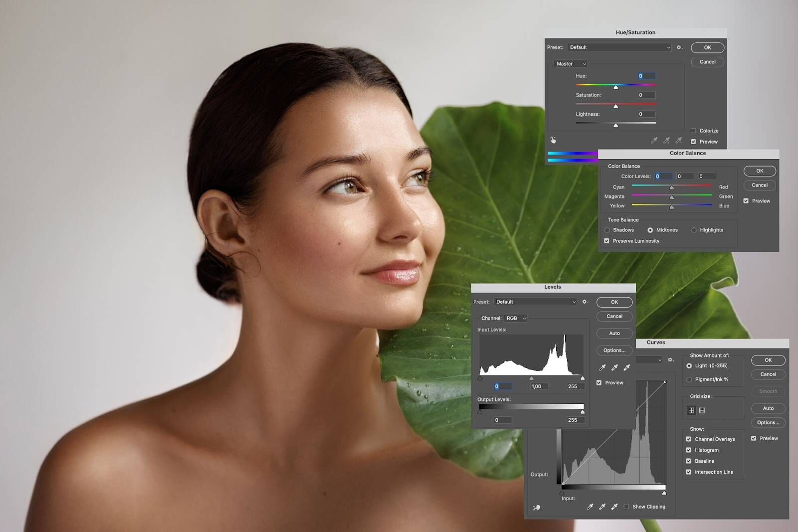Activate the Curves on-image adjustment tool
Image resolution: width=798 pixels, height=532 pixels.
click(537, 508)
